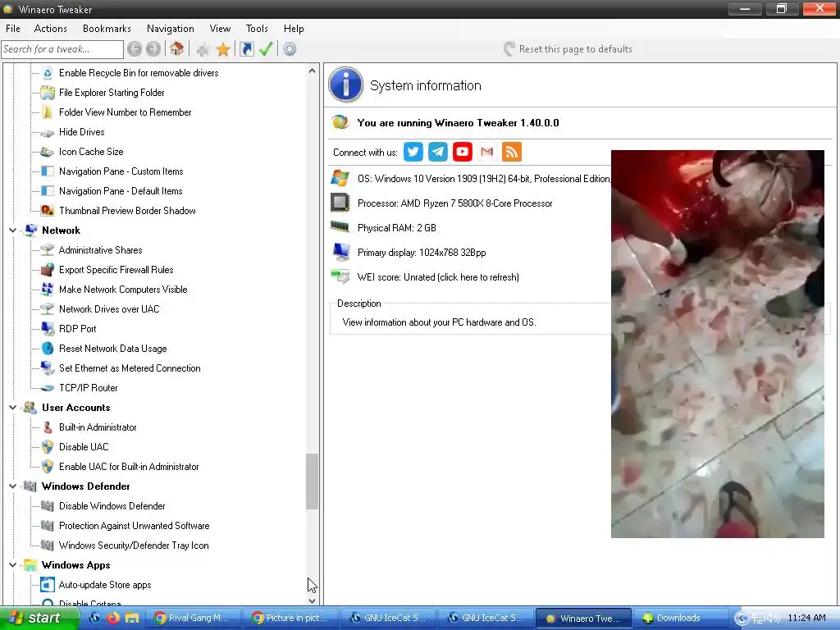
Task: Click the blue shortcut arrow toolbar icon
Action: click(246, 49)
